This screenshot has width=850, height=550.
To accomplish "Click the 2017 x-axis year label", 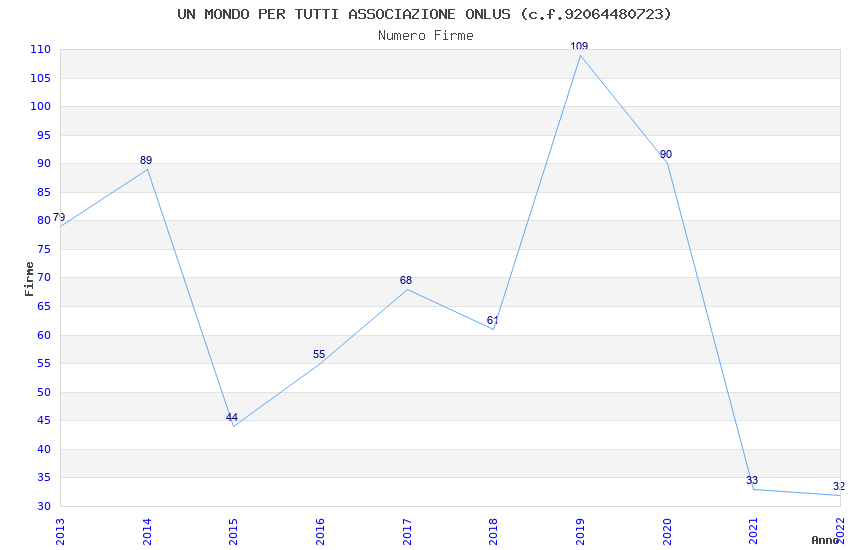I will pos(407,531).
